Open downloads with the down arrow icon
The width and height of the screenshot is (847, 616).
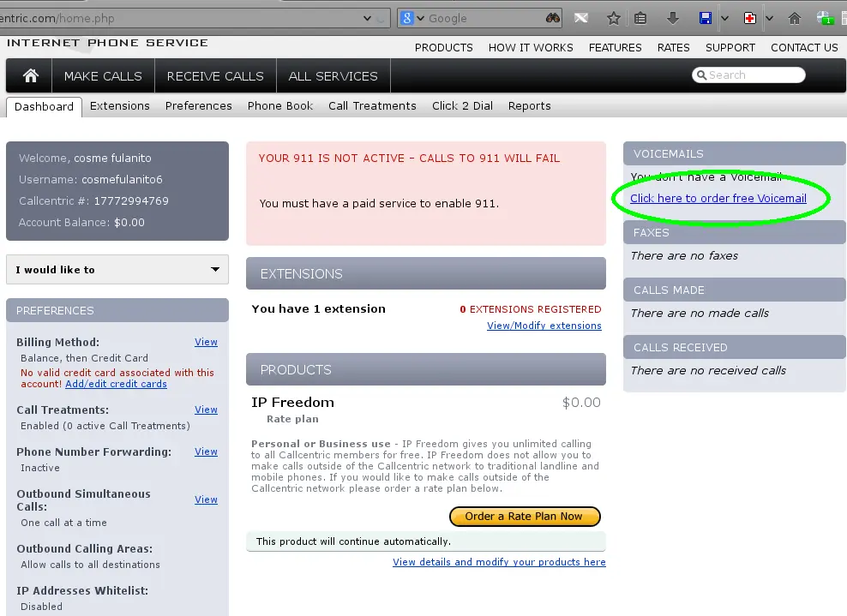click(x=672, y=18)
